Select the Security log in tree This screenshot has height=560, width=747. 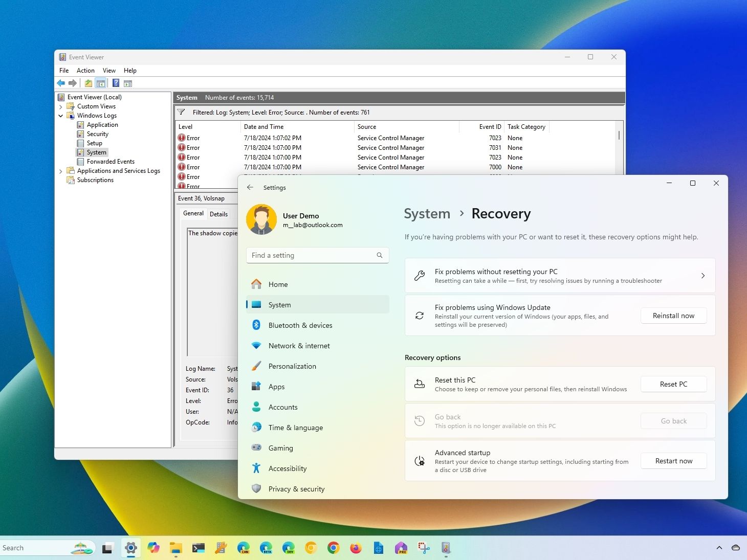tap(97, 134)
